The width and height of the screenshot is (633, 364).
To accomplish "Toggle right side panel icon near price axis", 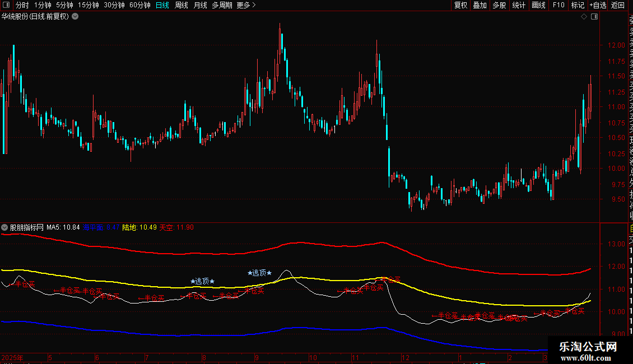I will (594, 17).
